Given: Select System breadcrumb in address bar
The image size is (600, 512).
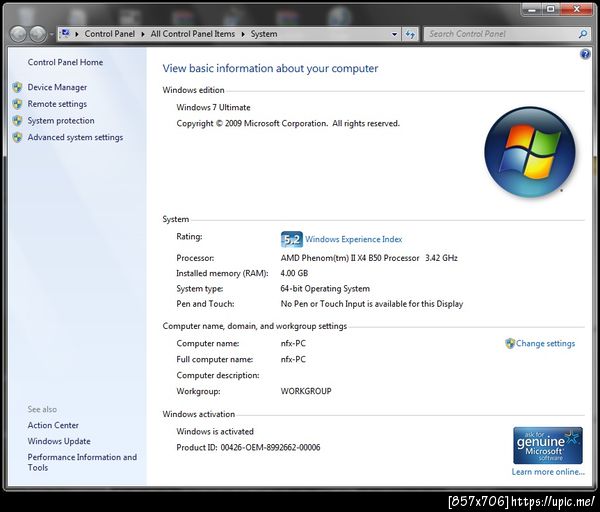Looking at the screenshot, I should pyautogui.click(x=264, y=34).
